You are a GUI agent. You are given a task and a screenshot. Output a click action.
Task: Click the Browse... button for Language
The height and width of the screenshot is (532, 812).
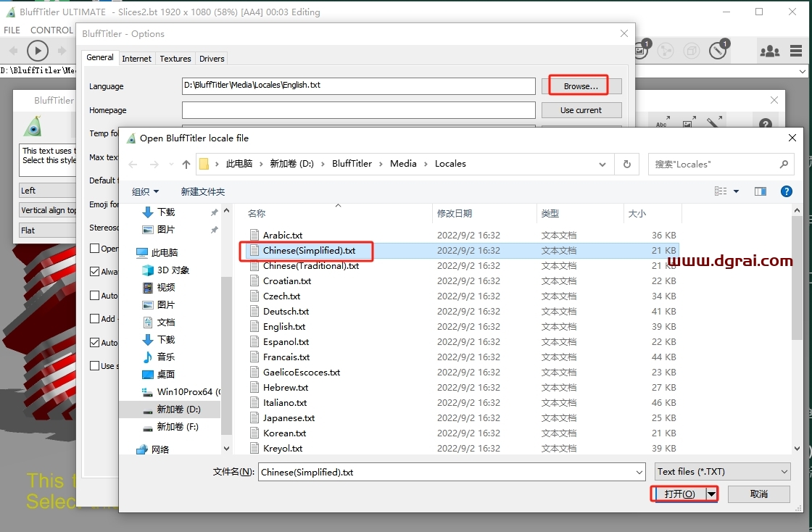(581, 86)
